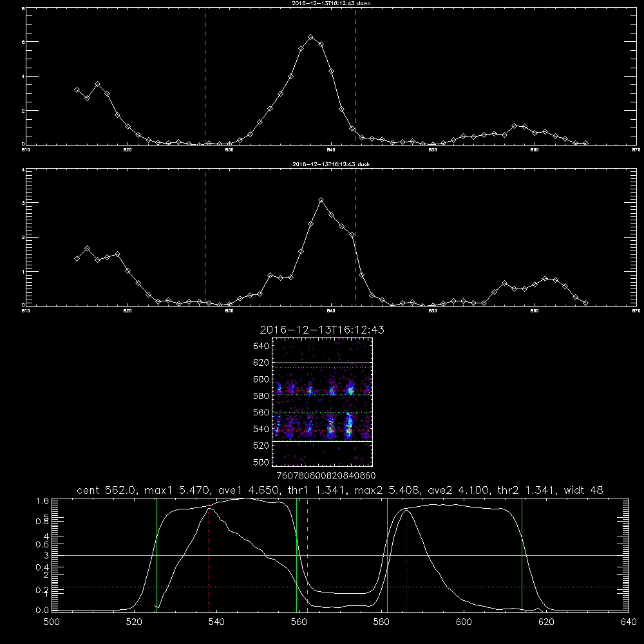Click the leftmost green vertical line in bottom plot
644x644 pixels.
pos(156,555)
